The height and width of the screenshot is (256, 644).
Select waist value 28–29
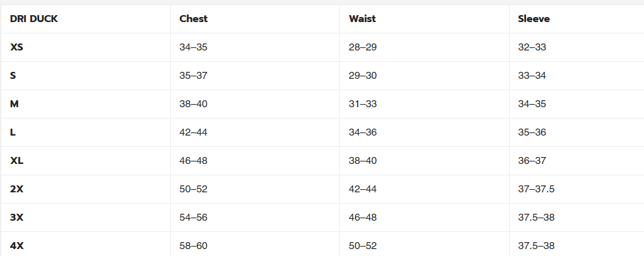363,47
